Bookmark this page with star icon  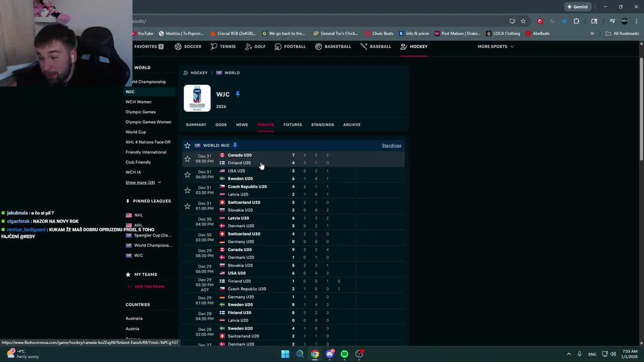(x=523, y=21)
